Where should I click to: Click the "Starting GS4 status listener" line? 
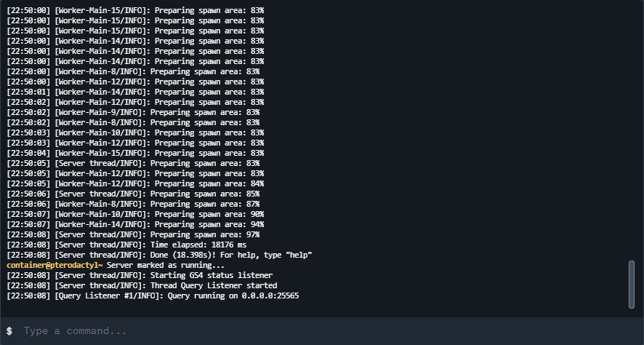pyautogui.click(x=140, y=275)
